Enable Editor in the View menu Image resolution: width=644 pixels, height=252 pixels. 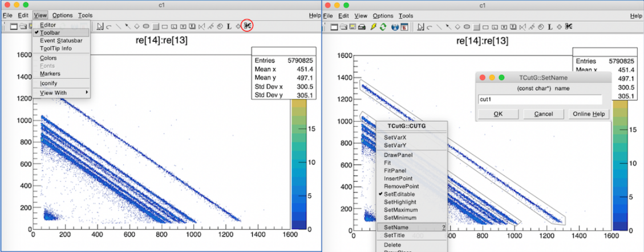61,25
